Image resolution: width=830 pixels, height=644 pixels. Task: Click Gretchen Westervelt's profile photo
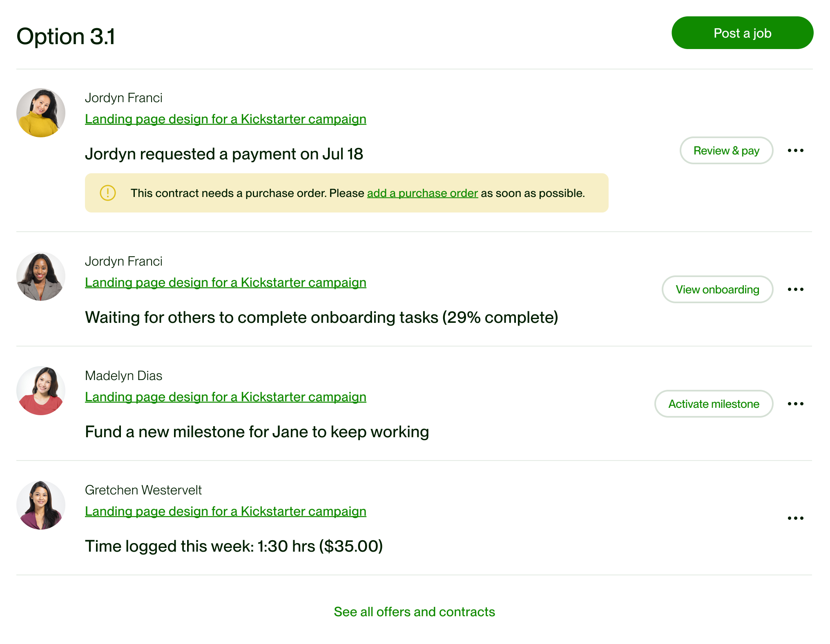tap(41, 505)
